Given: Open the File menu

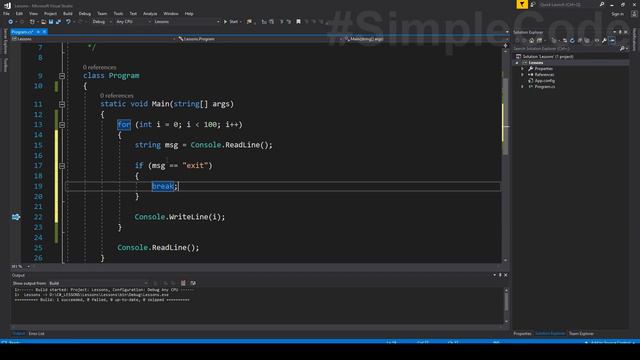Looking at the screenshot, I should [6, 13].
